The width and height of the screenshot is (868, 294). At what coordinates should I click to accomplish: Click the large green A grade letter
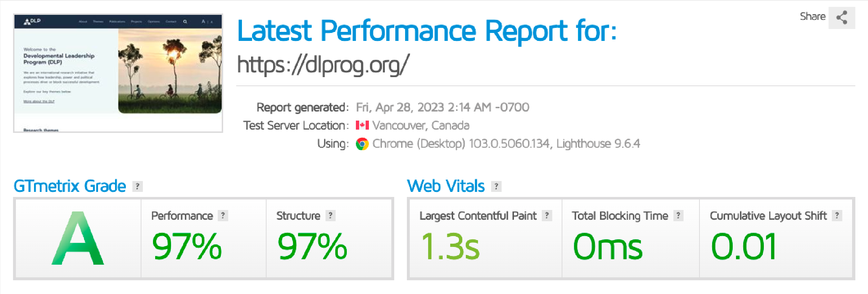(x=78, y=239)
